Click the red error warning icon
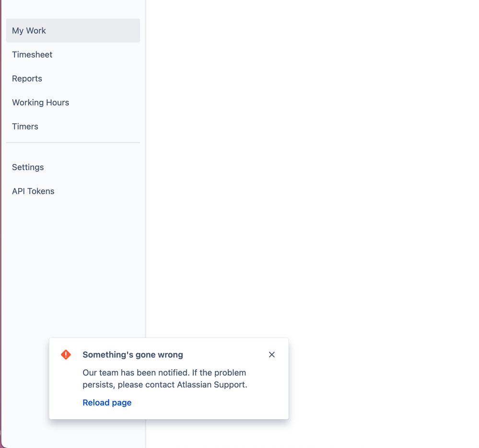The image size is (479, 448). point(66,355)
